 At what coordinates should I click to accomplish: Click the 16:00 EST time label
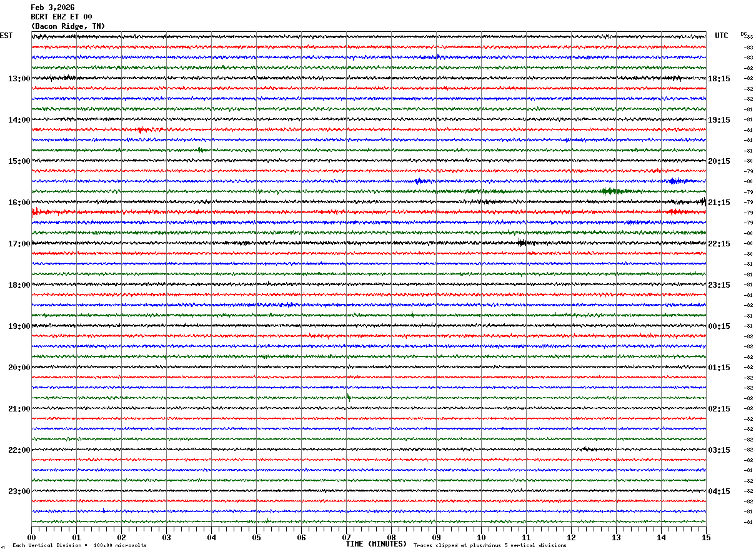coord(19,203)
